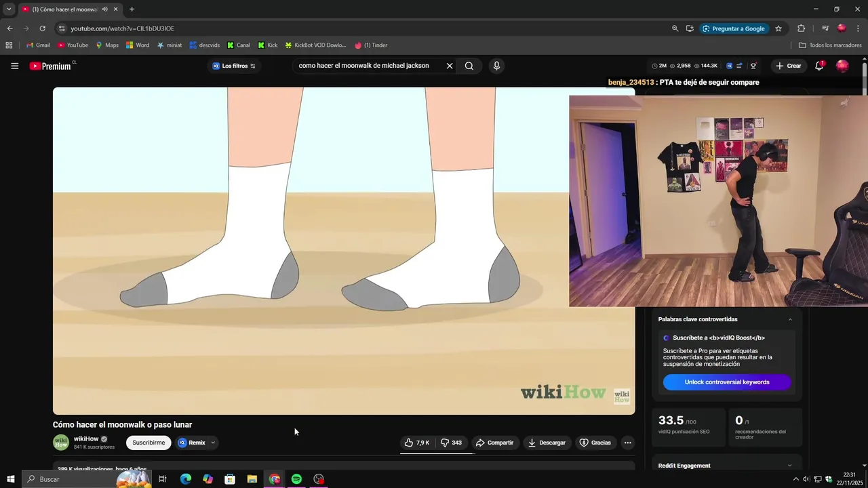
Task: Click Unlock controversial keywords button
Action: (x=727, y=382)
